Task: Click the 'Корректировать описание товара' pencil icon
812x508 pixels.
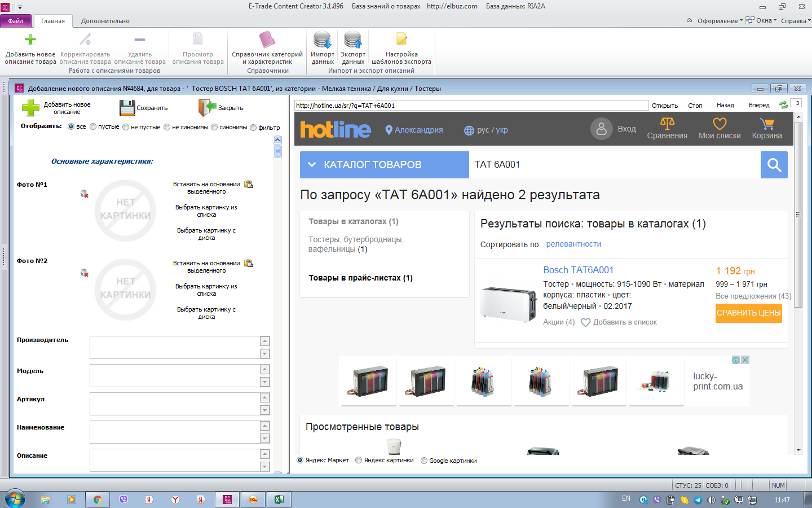Action: 85,40
